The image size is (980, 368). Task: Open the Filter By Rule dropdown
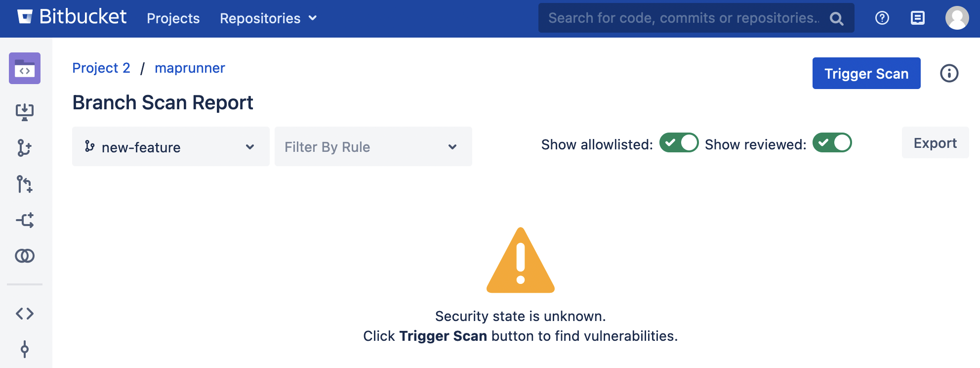point(373,147)
